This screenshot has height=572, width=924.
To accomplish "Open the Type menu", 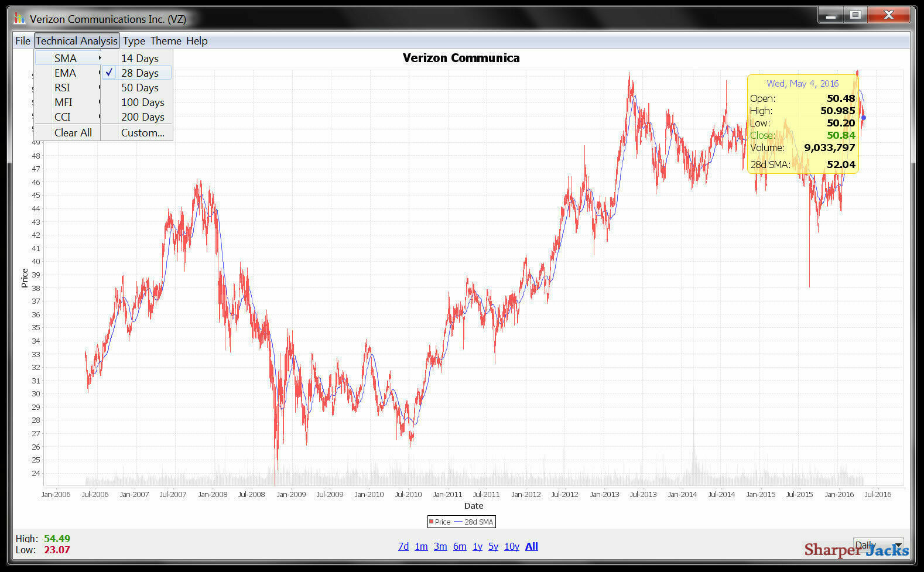I will coord(134,40).
